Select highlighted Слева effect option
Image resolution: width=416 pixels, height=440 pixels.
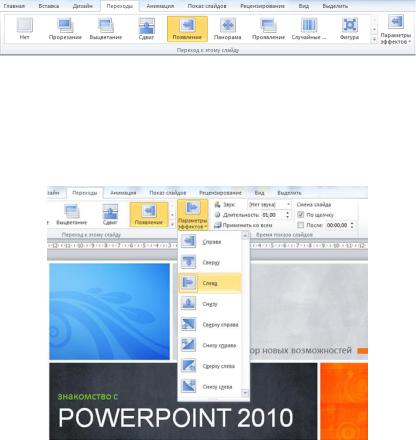[x=209, y=283]
